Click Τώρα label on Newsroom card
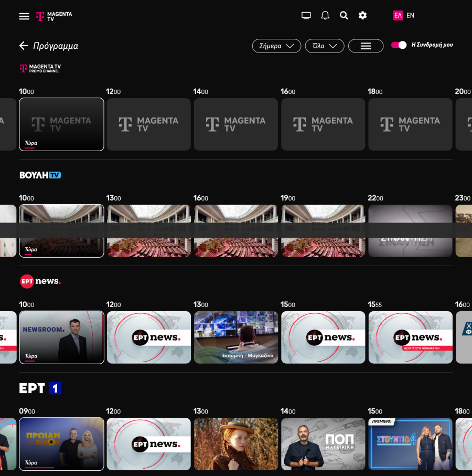 31,356
